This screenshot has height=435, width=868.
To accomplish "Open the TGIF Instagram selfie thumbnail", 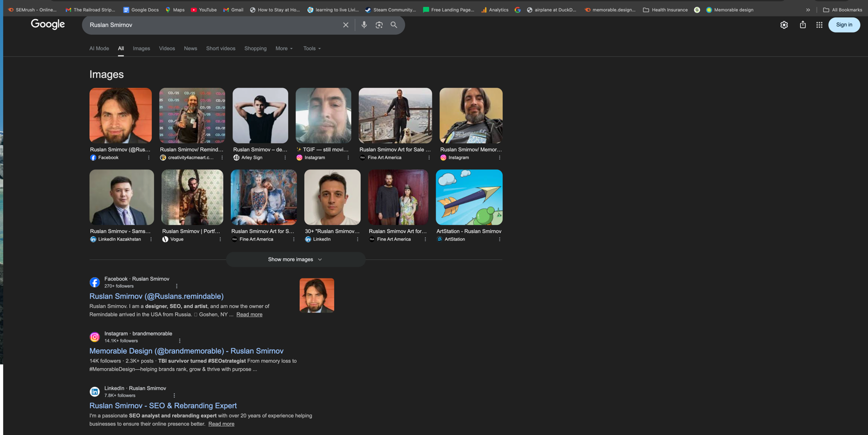I will click(323, 115).
